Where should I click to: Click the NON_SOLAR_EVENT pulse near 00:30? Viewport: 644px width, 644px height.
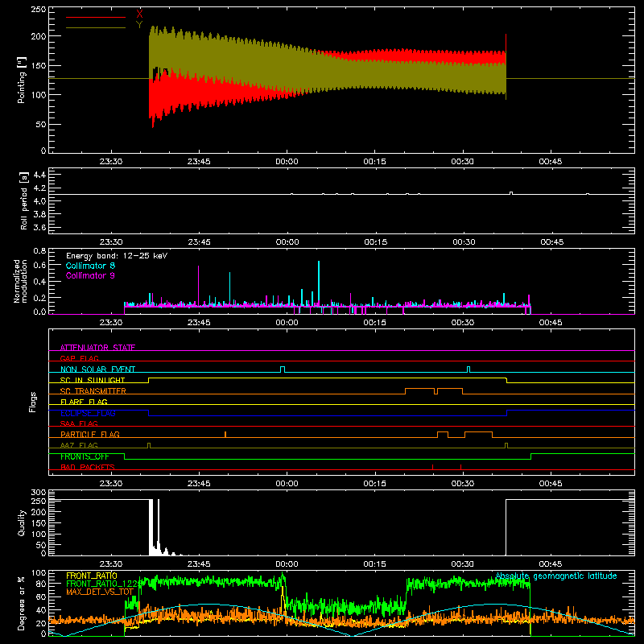pyautogui.click(x=469, y=369)
